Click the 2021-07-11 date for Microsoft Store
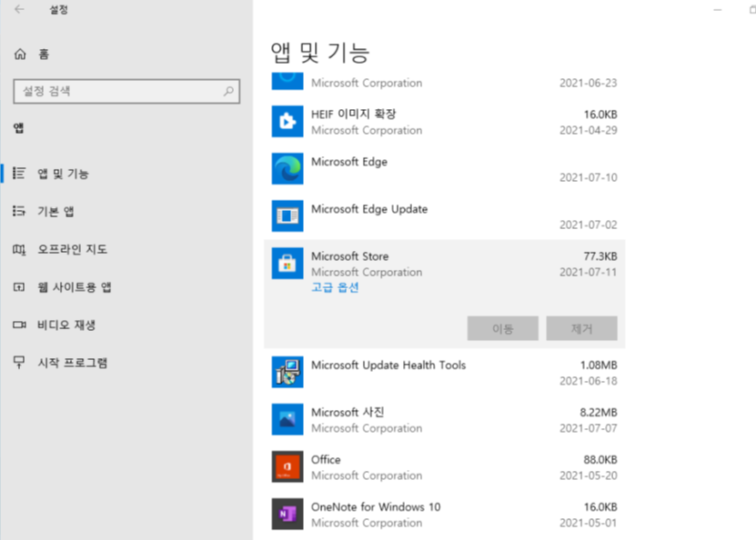Image resolution: width=756 pixels, height=540 pixels. point(589,272)
